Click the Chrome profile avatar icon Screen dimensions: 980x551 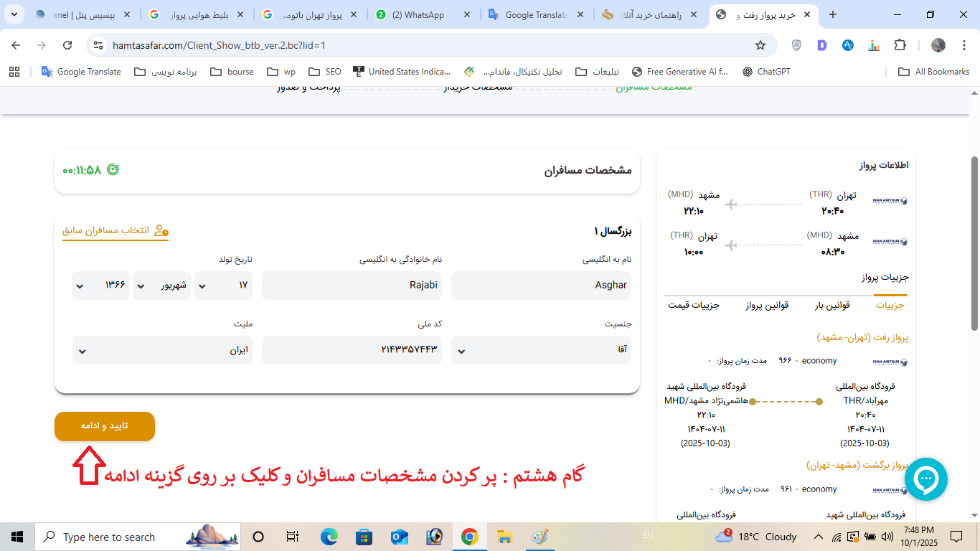[x=938, y=45]
